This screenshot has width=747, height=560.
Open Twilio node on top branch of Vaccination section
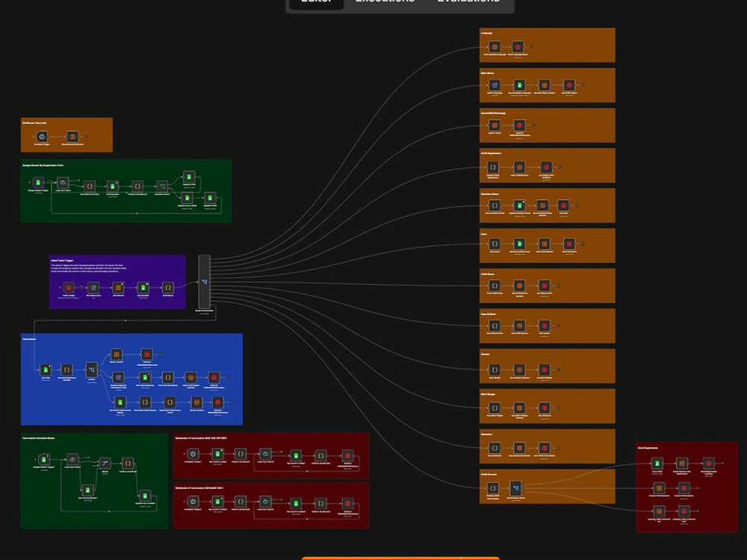click(146, 354)
